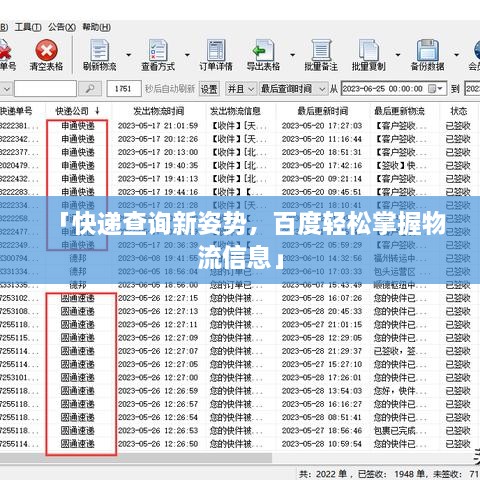Open the 查看方式 checklist icon
Screen dimensions: 480x480
tap(158, 50)
